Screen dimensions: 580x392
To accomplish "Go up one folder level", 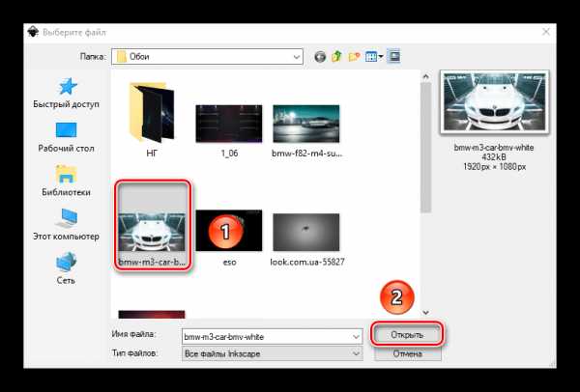I will click(x=336, y=57).
